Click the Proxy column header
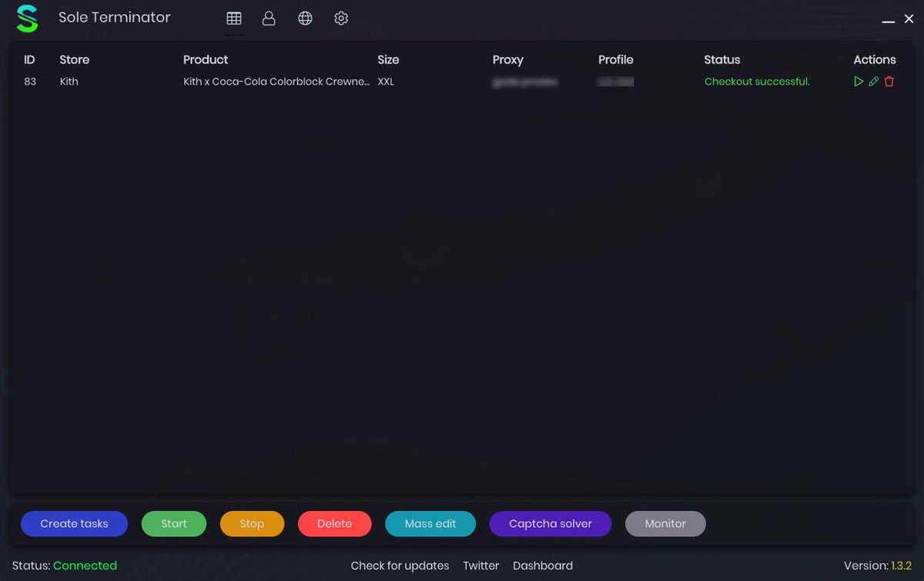 (507, 60)
